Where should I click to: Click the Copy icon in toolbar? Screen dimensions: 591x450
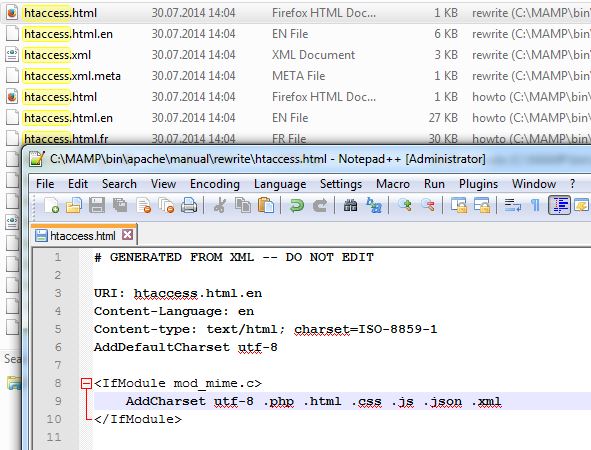243,205
